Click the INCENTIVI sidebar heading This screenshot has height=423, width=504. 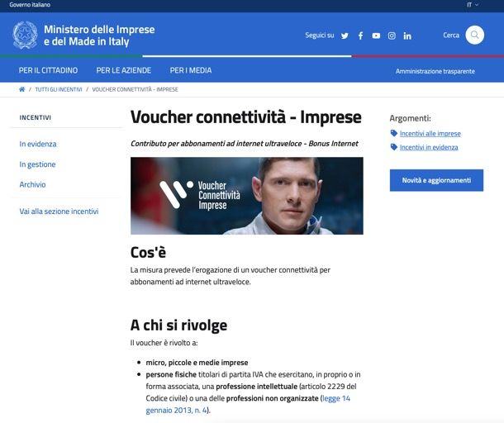coord(36,117)
